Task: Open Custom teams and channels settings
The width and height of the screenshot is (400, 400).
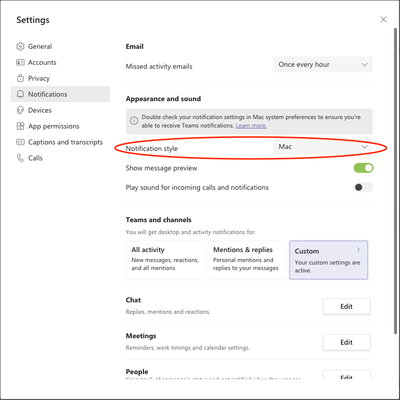Action: [x=329, y=260]
